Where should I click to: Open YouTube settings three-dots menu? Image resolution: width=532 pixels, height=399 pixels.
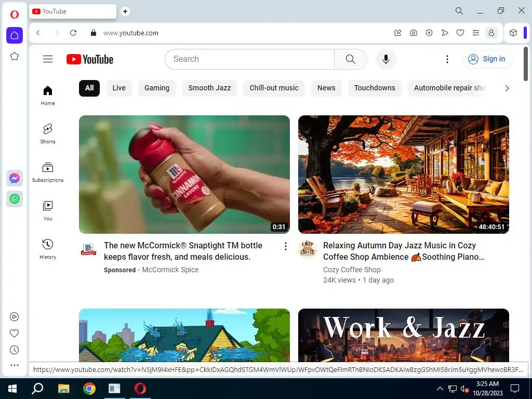447,59
